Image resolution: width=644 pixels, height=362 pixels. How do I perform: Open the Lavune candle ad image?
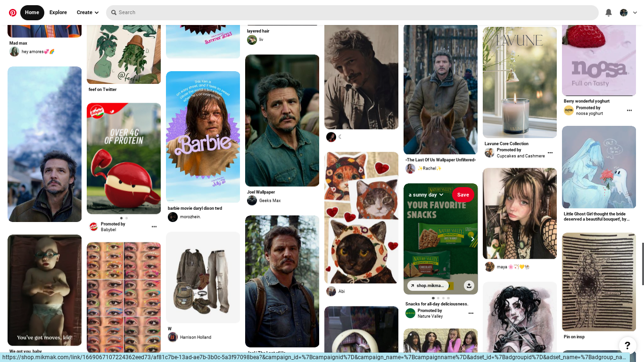(520, 82)
